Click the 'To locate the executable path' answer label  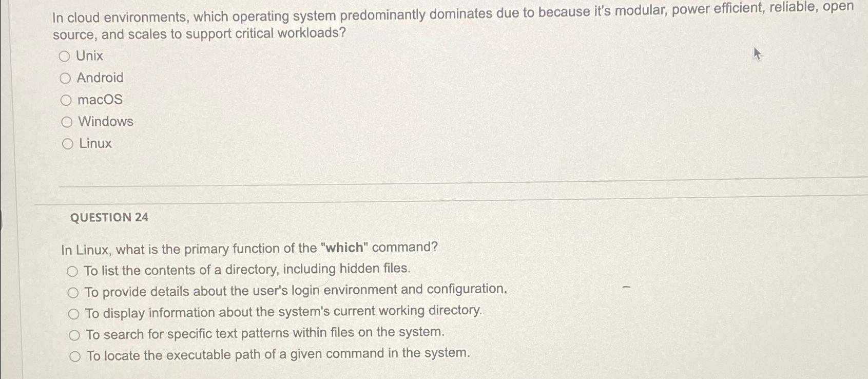[x=277, y=353]
